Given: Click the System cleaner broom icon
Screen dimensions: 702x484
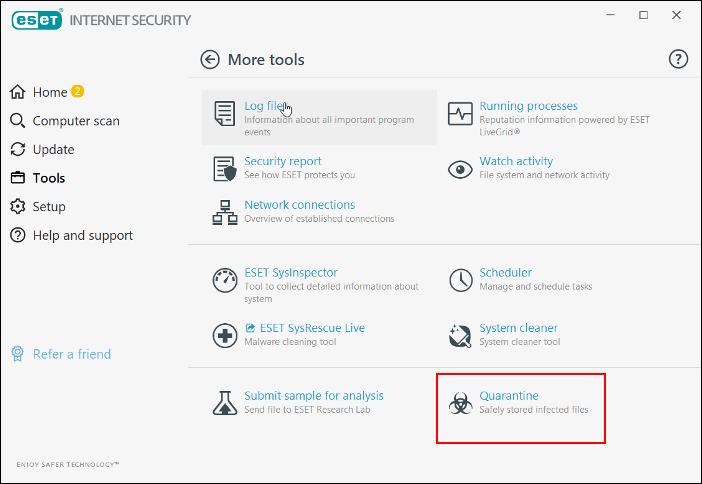Looking at the screenshot, I should (460, 336).
